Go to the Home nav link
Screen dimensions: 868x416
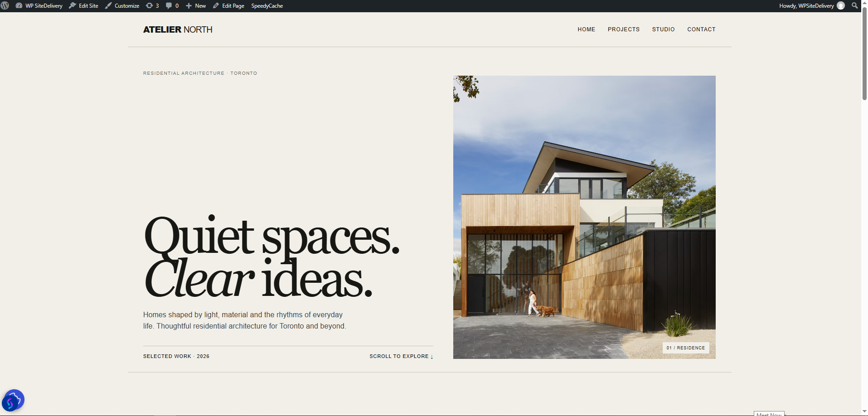coord(586,29)
